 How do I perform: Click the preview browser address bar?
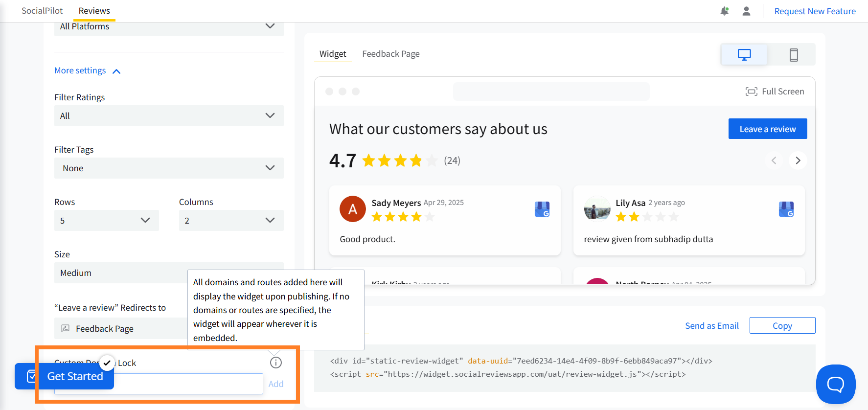click(x=551, y=91)
